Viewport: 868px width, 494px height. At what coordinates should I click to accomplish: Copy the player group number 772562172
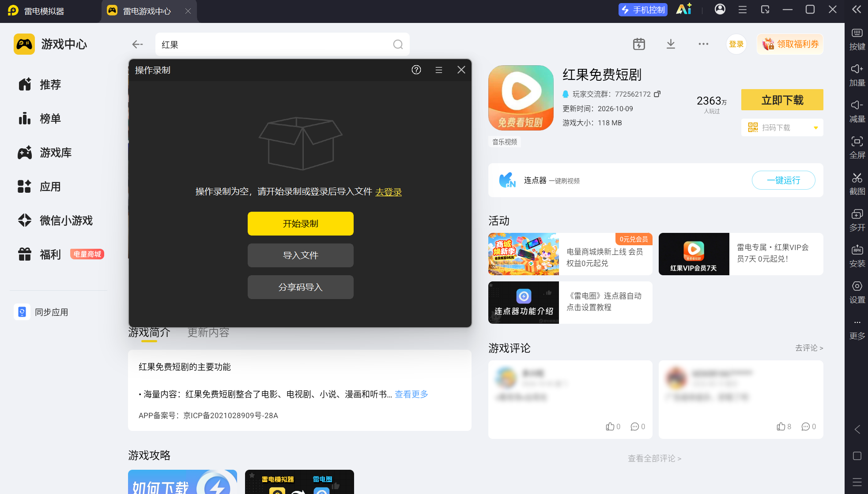point(657,94)
